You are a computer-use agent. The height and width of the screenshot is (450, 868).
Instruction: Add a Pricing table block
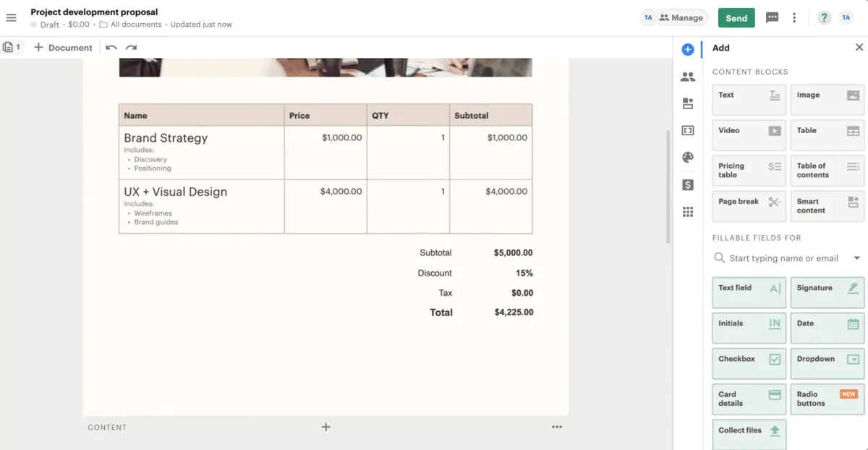point(749,170)
